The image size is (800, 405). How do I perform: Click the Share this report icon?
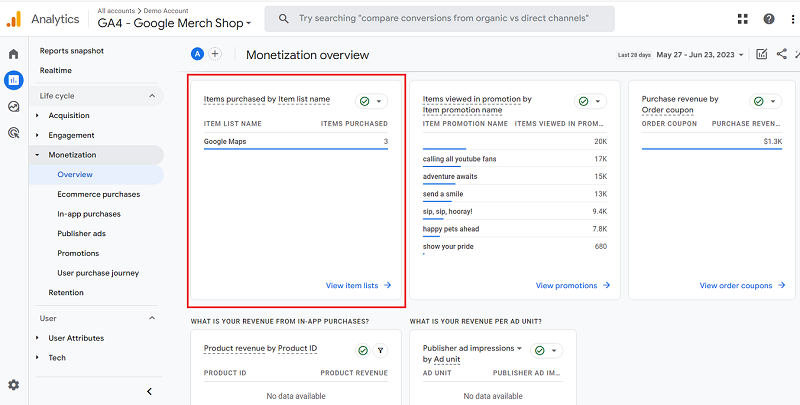[781, 54]
